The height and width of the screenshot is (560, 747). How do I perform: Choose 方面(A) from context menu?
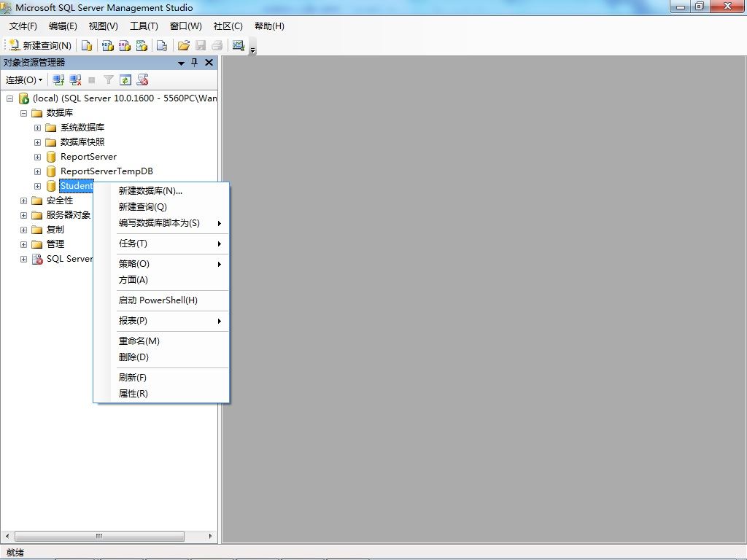[x=162, y=280]
